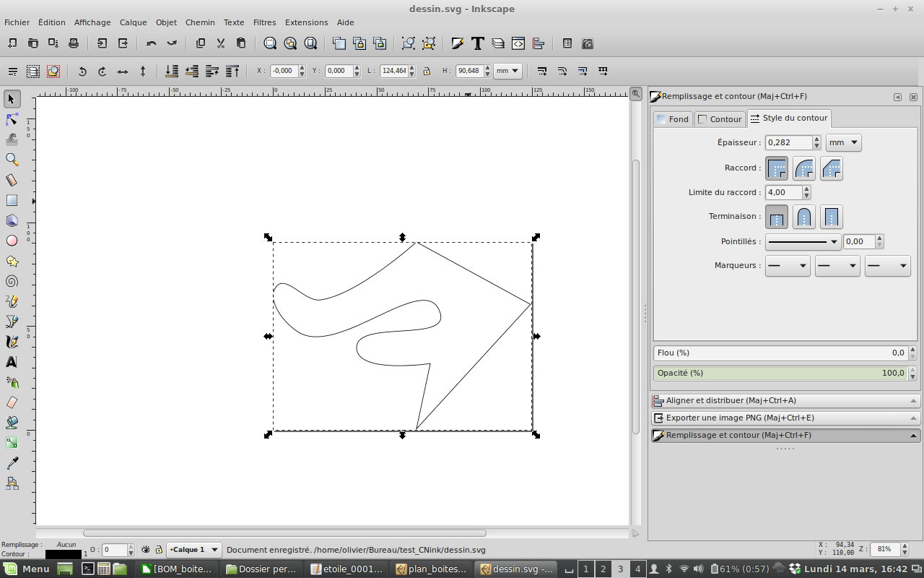This screenshot has width=924, height=578.
Task: Expand Exporter une image PNG panel
Action: click(x=785, y=418)
